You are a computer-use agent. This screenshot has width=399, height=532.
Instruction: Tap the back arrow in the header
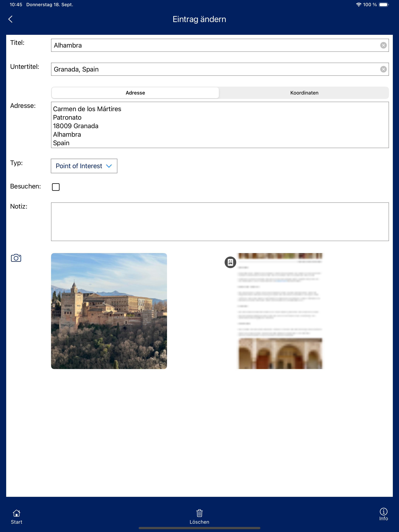tap(10, 19)
